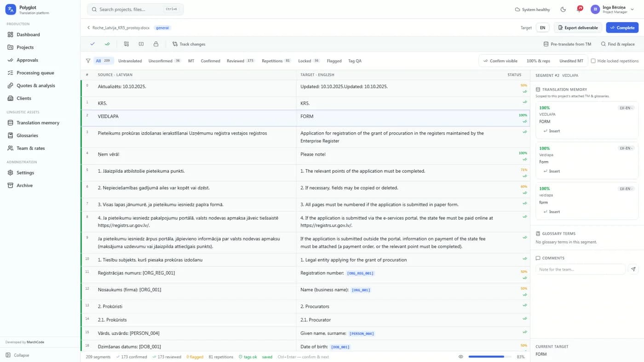Toggle the eye icon in status bar
Screen dimensions: 644x362
[x=460, y=356]
